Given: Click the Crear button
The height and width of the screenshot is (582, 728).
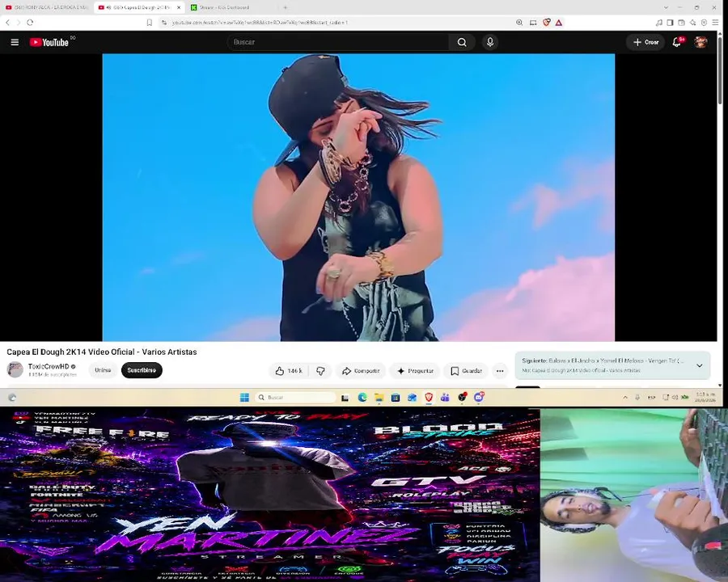Looking at the screenshot, I should coord(645,42).
